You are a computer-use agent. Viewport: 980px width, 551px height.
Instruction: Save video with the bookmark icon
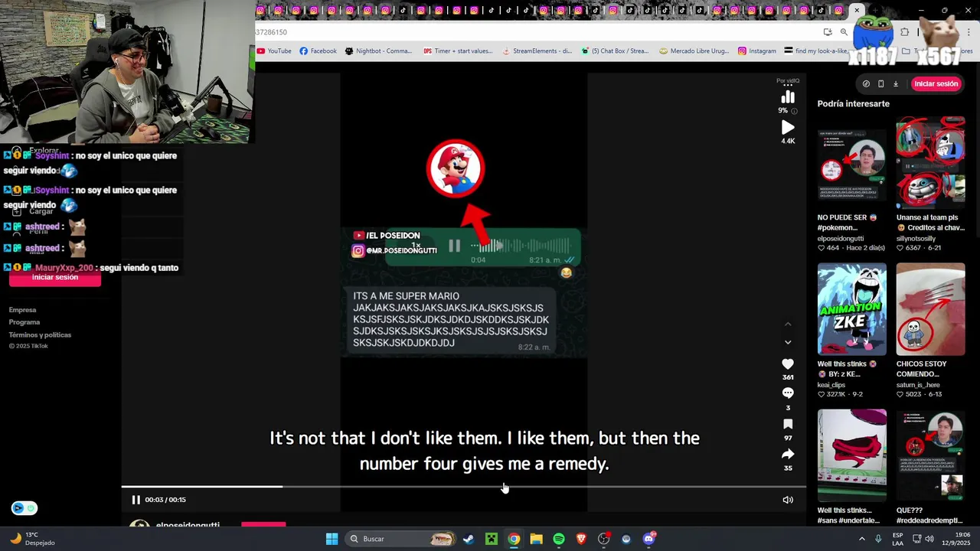[x=788, y=424]
